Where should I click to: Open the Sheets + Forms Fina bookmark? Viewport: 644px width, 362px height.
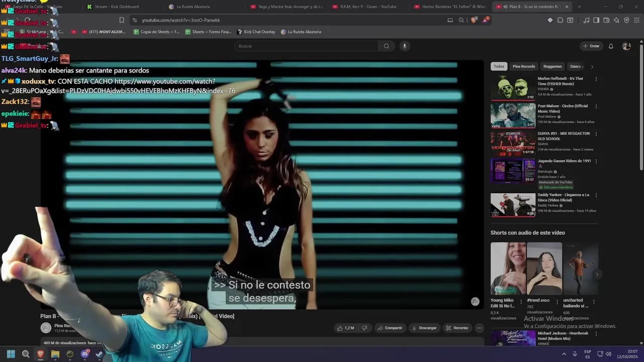(208, 32)
